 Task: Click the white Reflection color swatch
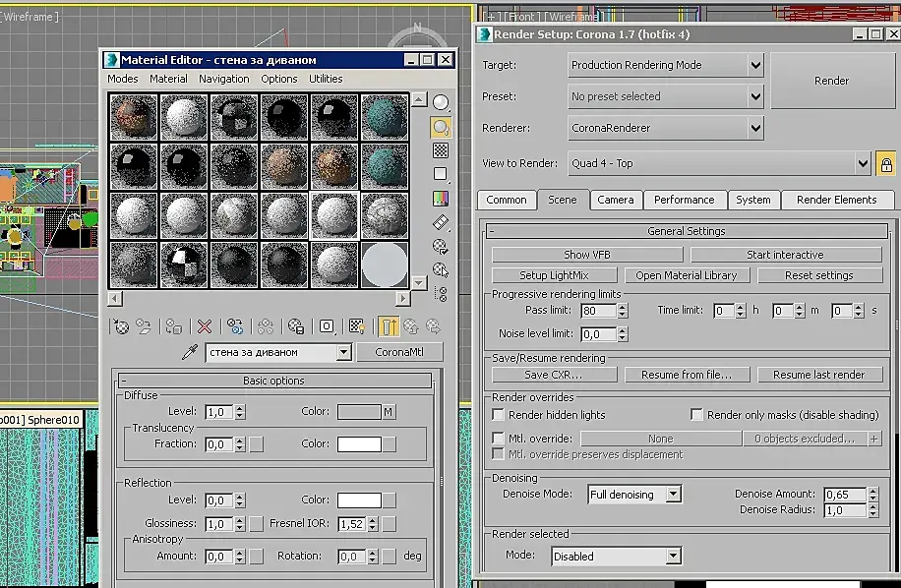358,500
